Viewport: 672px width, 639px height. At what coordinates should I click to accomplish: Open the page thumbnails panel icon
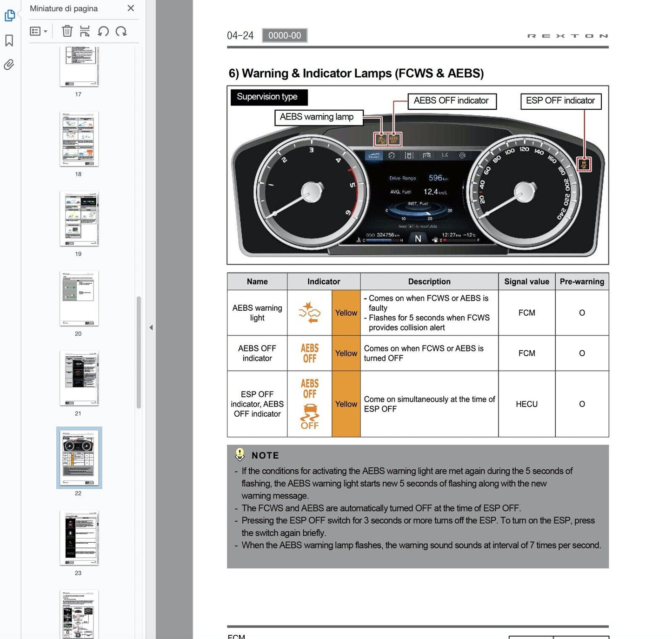(x=9, y=16)
